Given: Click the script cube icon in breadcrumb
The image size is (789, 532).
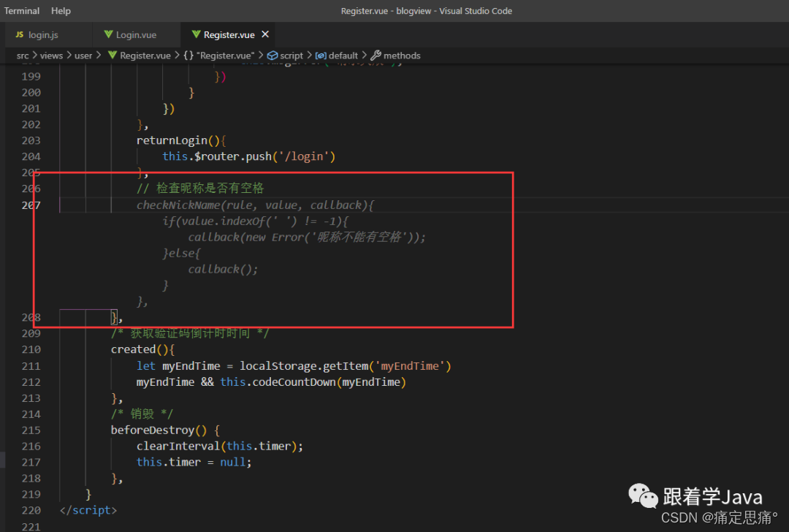Looking at the screenshot, I should pyautogui.click(x=272, y=56).
